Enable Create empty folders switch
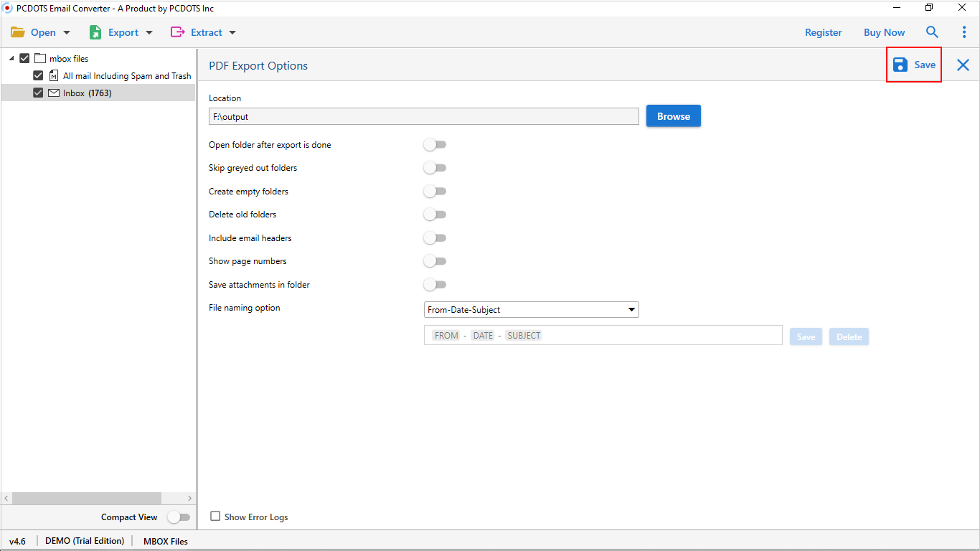 coord(435,192)
